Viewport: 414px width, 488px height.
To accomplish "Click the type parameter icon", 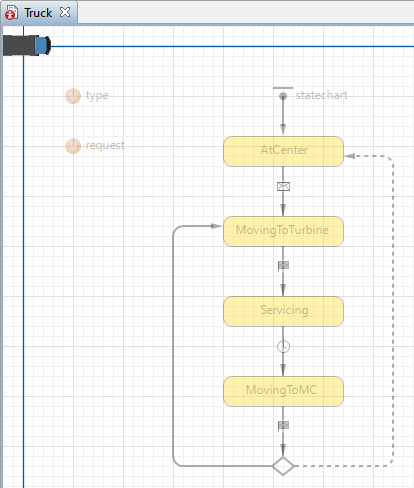I will (73, 96).
